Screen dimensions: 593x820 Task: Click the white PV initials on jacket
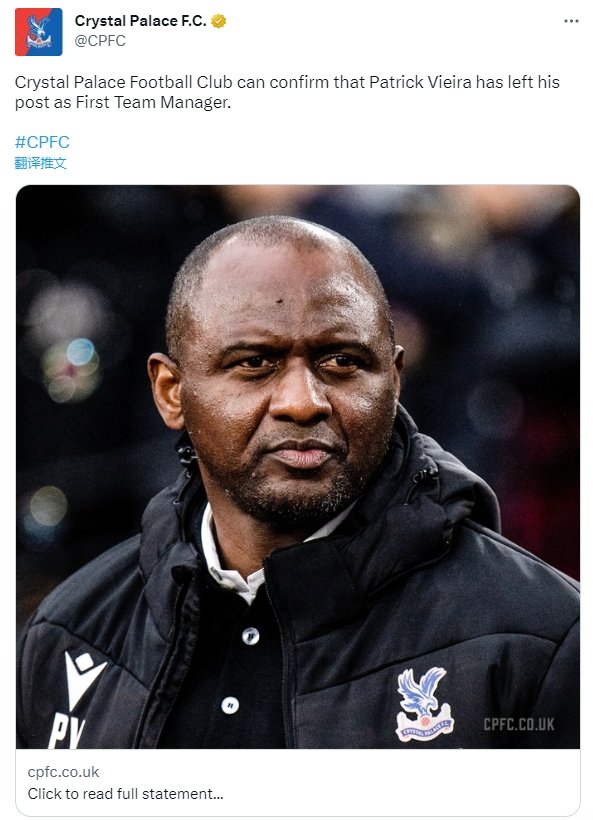(x=65, y=731)
